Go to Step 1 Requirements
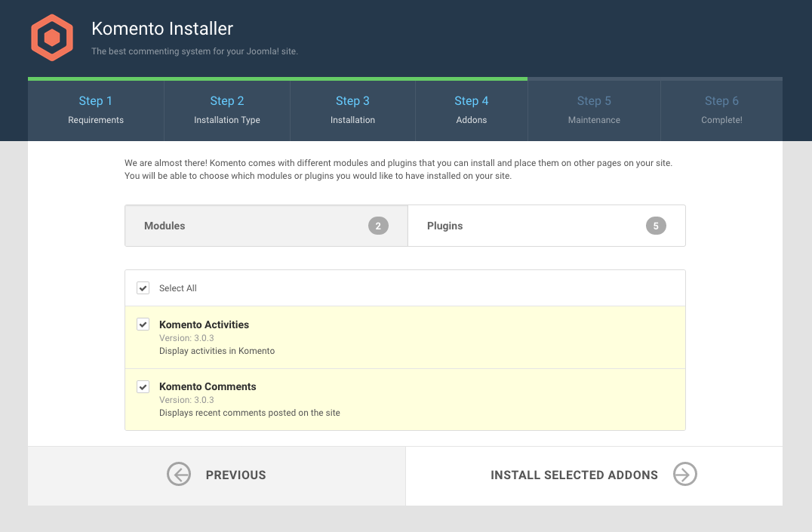 click(x=96, y=110)
